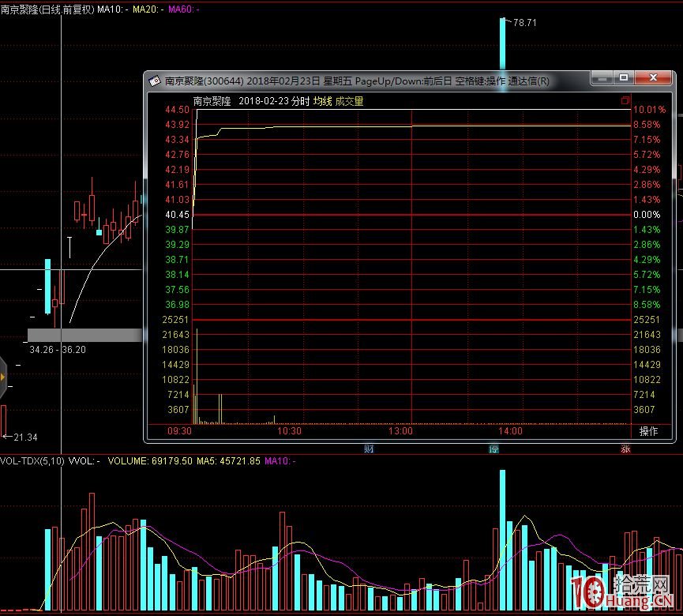Click the gray gap zone bar on daily chart
This screenshot has width=683, height=616.
[x=85, y=335]
